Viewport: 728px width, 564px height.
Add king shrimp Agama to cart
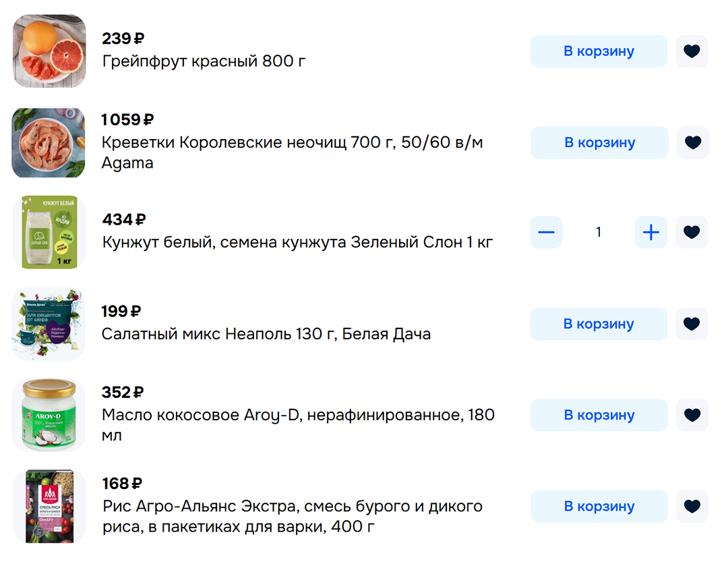[x=599, y=142]
